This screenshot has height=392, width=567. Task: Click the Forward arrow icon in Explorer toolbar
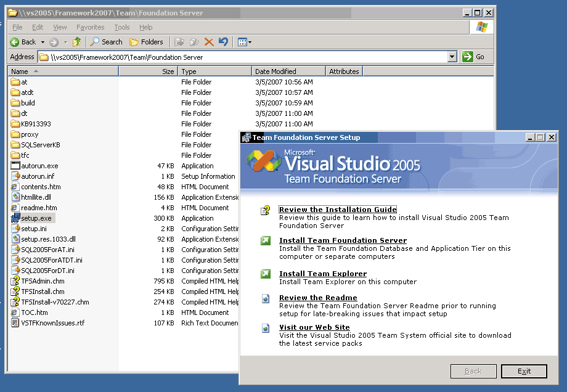(x=54, y=43)
